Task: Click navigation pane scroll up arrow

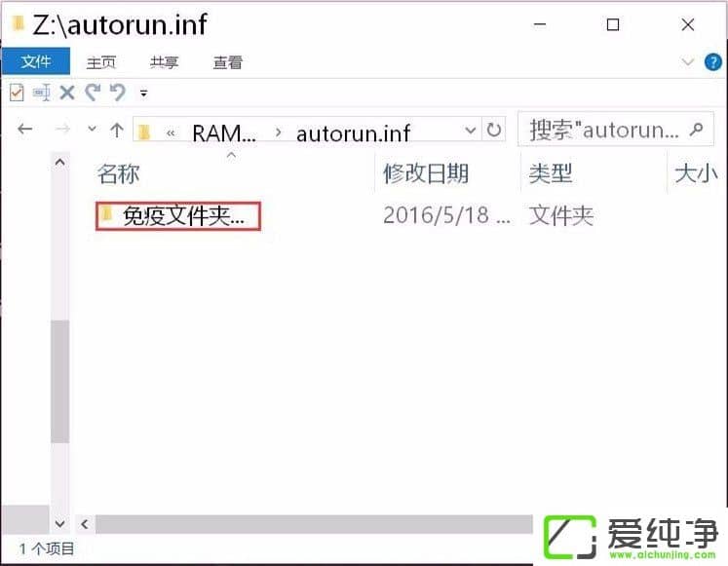Action: click(x=59, y=163)
